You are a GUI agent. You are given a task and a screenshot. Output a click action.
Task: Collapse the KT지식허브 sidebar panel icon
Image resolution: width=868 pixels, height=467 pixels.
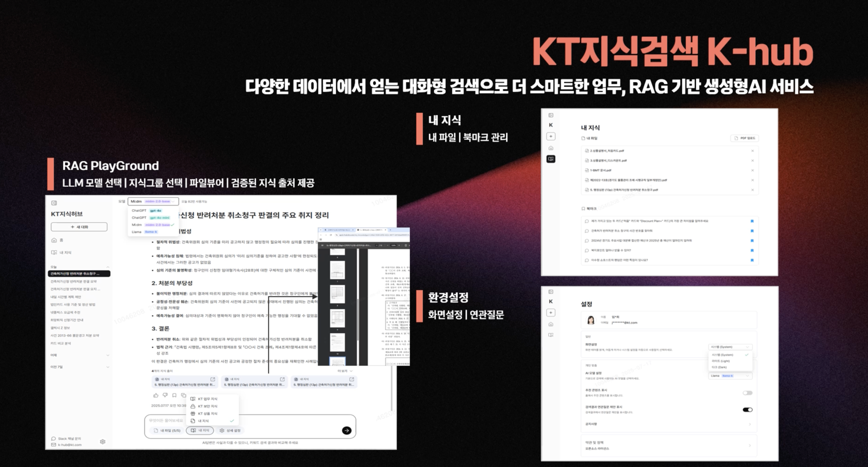pyautogui.click(x=54, y=203)
